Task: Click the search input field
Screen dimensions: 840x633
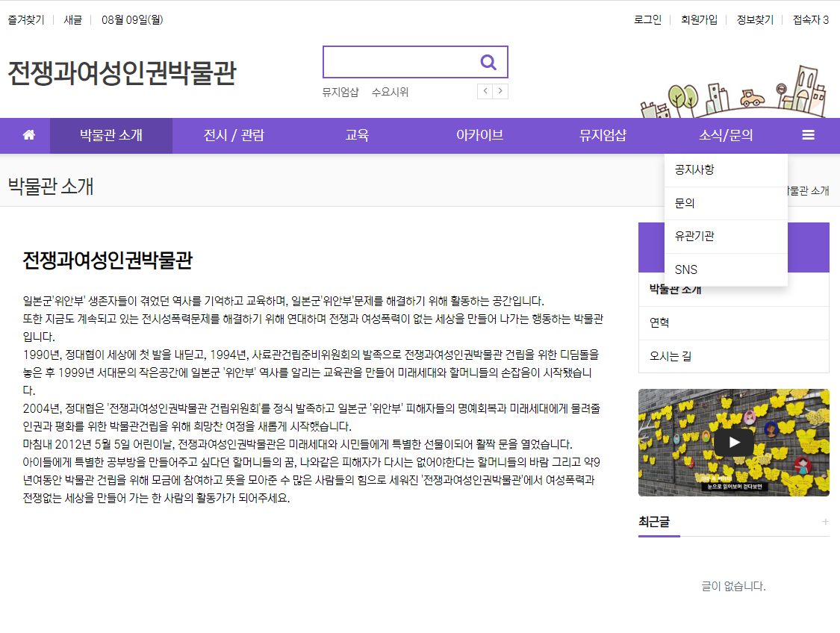Action: (399, 62)
